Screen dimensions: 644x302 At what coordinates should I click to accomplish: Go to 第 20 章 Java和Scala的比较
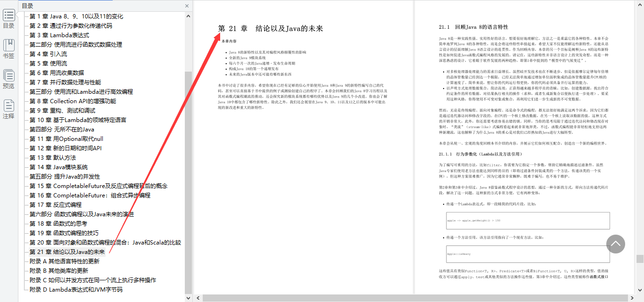[x=105, y=243]
